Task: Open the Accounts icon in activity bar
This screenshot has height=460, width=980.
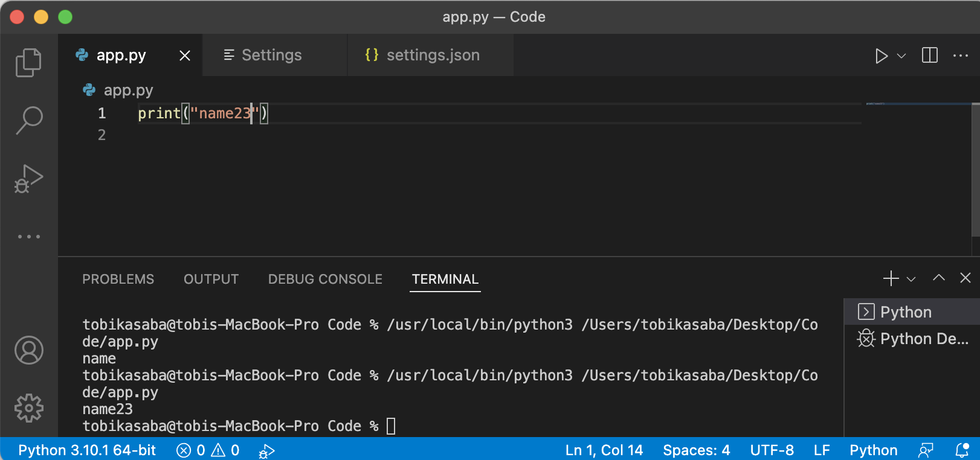Action: click(x=28, y=350)
